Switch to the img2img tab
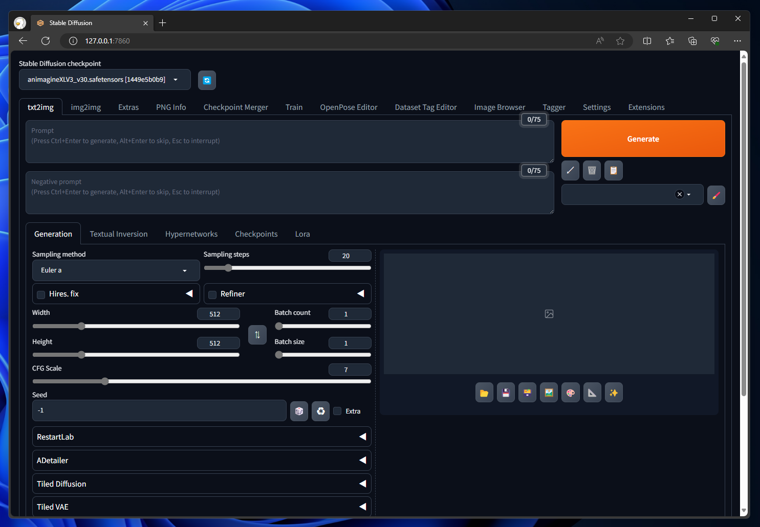 point(86,107)
